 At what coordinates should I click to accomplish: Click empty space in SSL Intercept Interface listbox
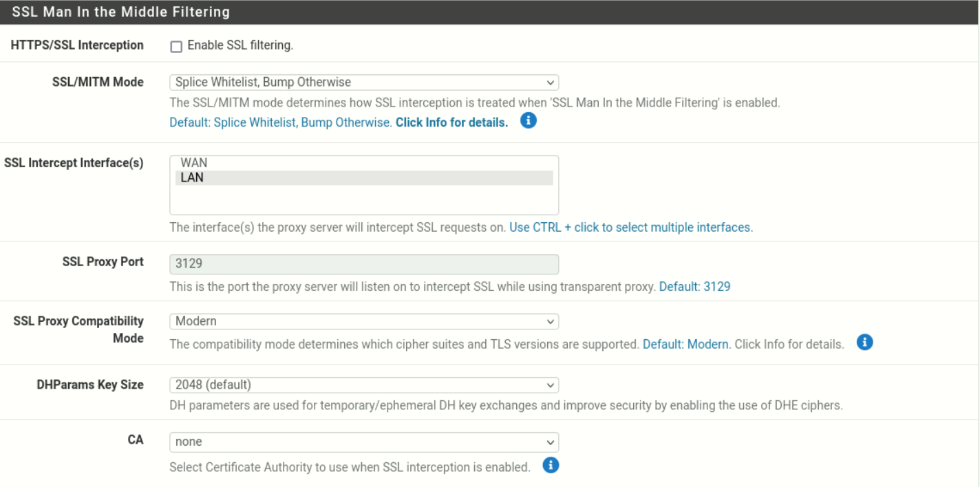click(363, 200)
